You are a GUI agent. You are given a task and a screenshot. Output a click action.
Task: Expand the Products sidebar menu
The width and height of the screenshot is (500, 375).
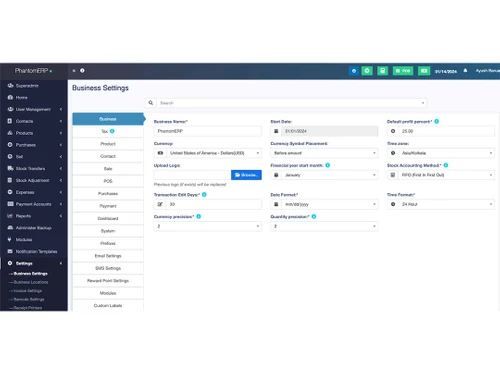(33, 133)
